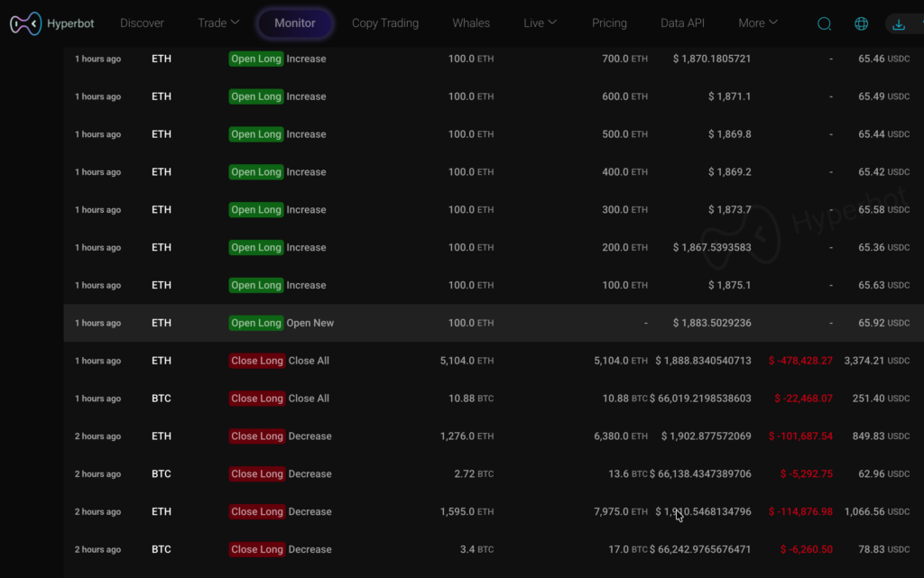
Task: Select the Open Long 'Open New' badge
Action: tap(256, 323)
